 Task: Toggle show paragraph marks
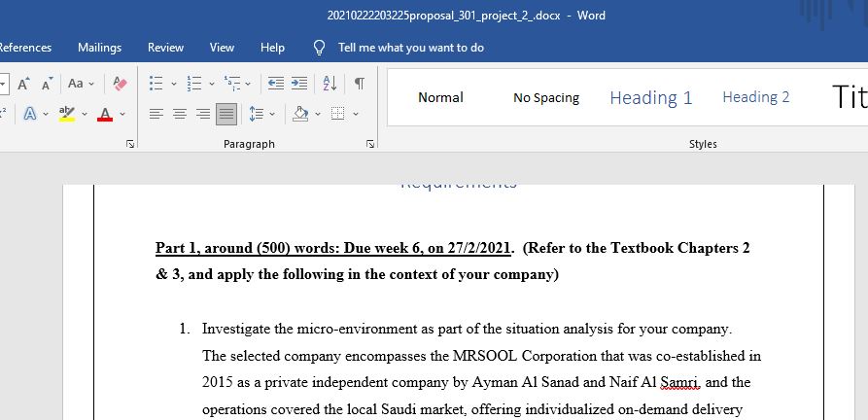coord(359,84)
